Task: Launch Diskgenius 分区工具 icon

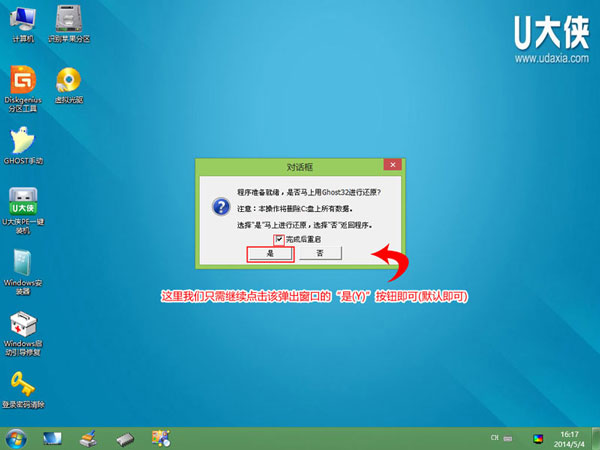Action: 23,89
